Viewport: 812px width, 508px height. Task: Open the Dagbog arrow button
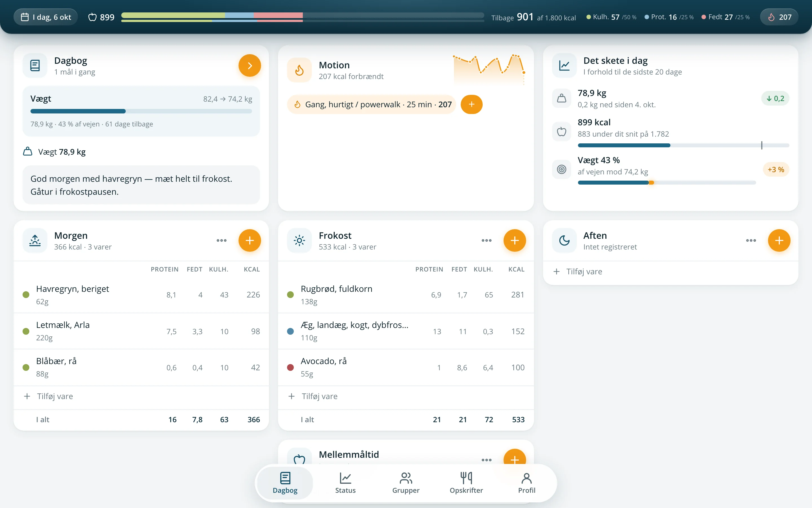(250, 65)
